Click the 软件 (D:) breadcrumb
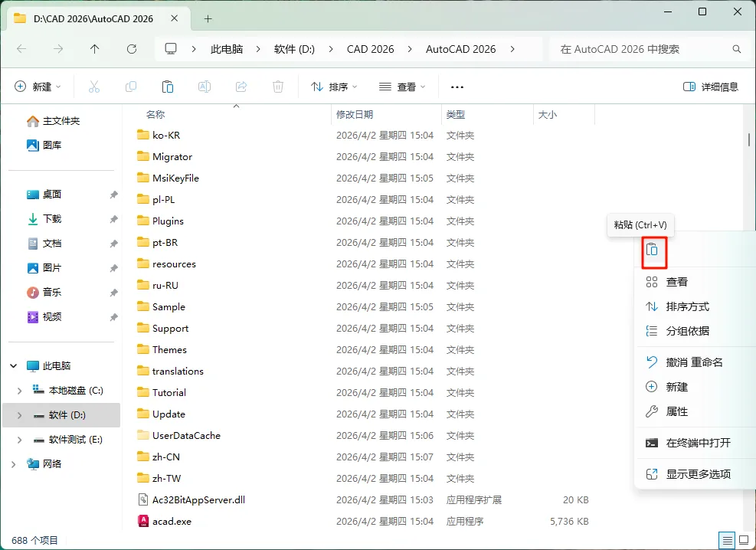The width and height of the screenshot is (756, 550). click(x=294, y=49)
